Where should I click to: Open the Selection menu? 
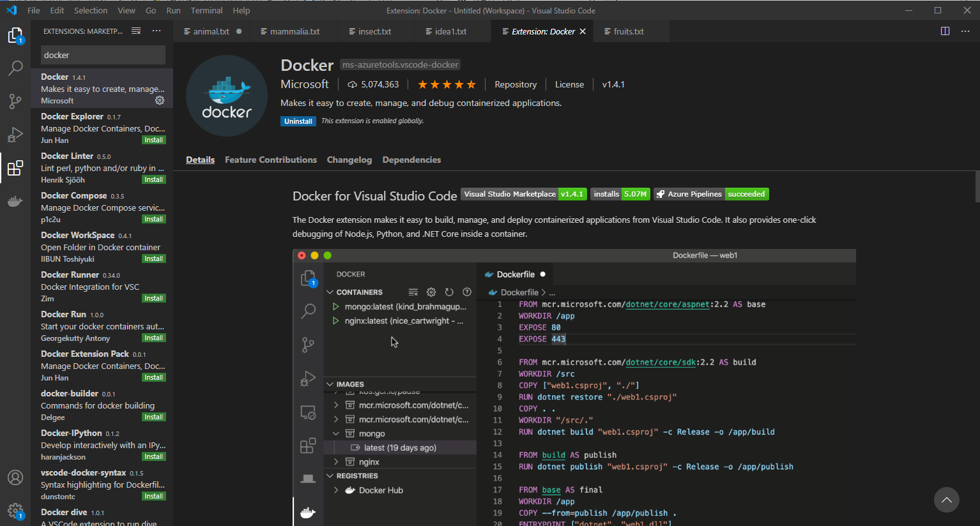[91, 10]
